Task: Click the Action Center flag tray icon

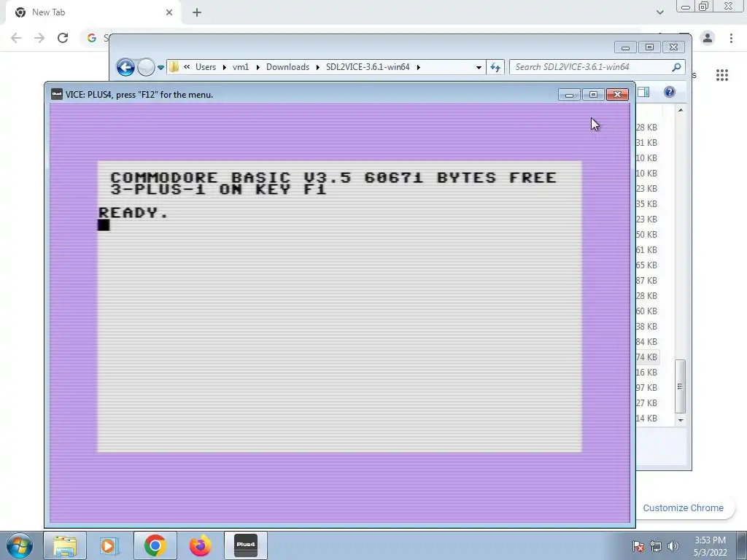Action: tap(638, 546)
